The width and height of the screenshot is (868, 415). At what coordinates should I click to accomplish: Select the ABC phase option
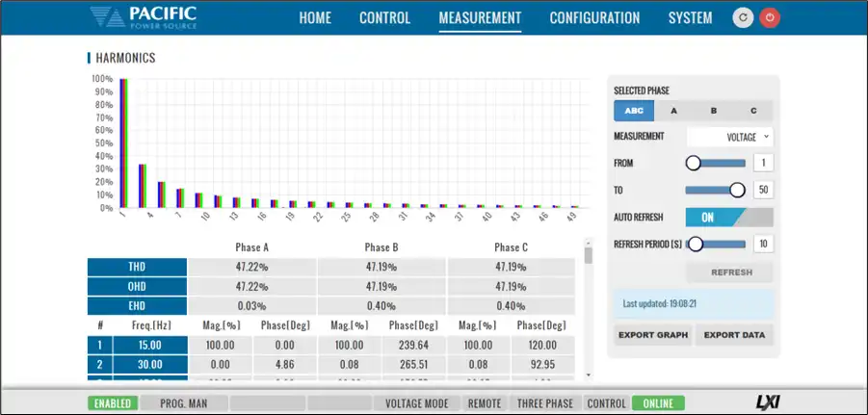[634, 111]
